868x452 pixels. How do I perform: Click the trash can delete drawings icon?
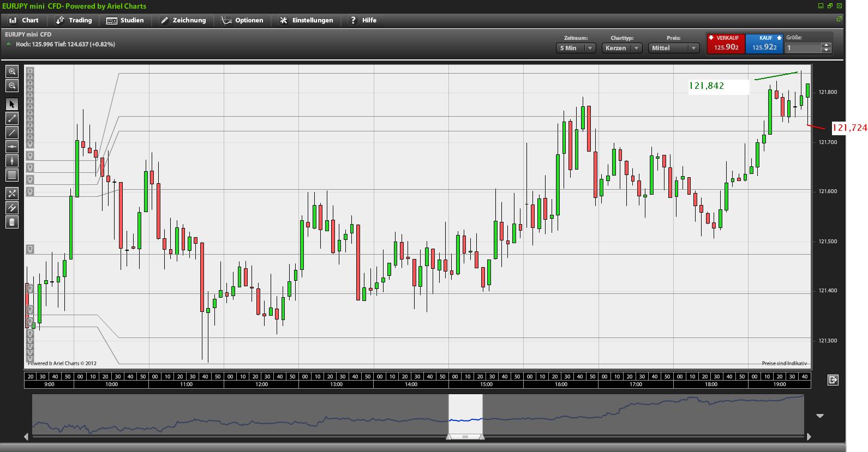click(x=12, y=222)
